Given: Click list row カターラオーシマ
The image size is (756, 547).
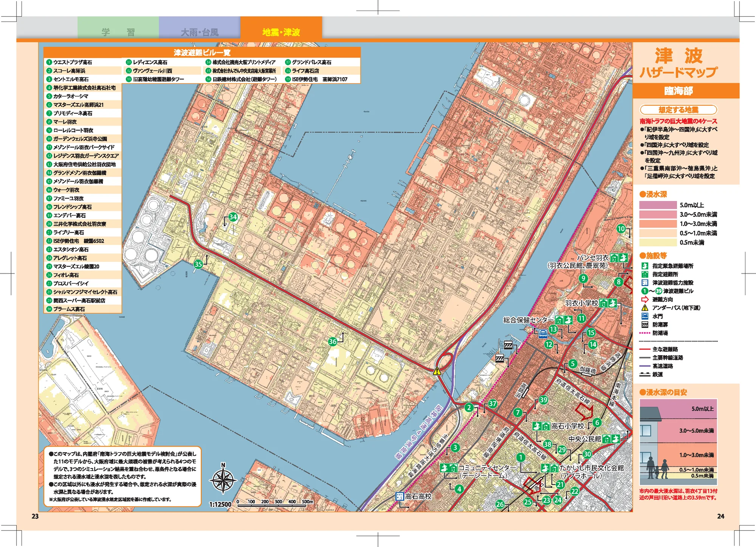Looking at the screenshot, I should [x=83, y=96].
